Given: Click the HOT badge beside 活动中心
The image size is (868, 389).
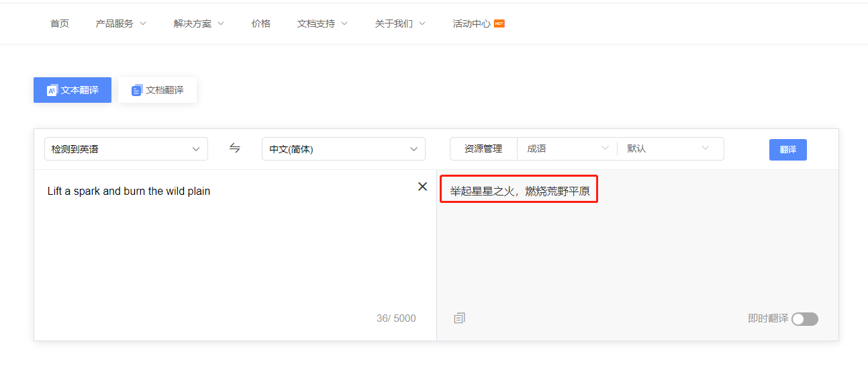Looking at the screenshot, I should tap(499, 24).
